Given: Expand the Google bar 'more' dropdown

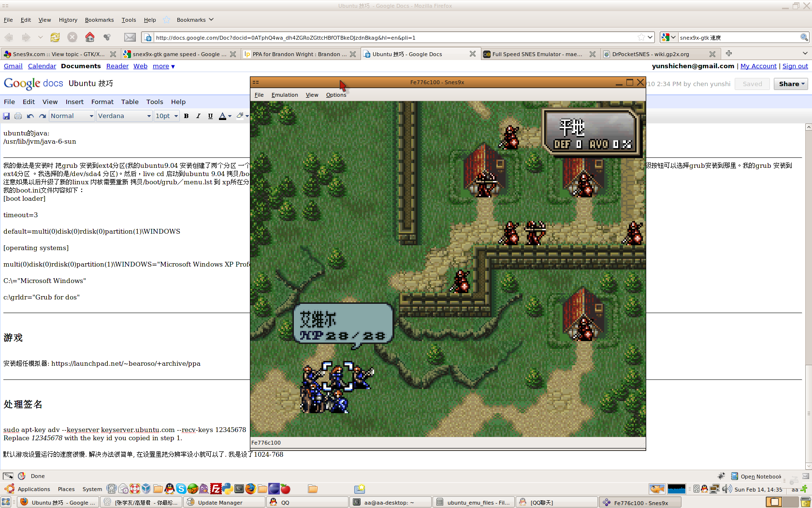Looking at the screenshot, I should [163, 66].
